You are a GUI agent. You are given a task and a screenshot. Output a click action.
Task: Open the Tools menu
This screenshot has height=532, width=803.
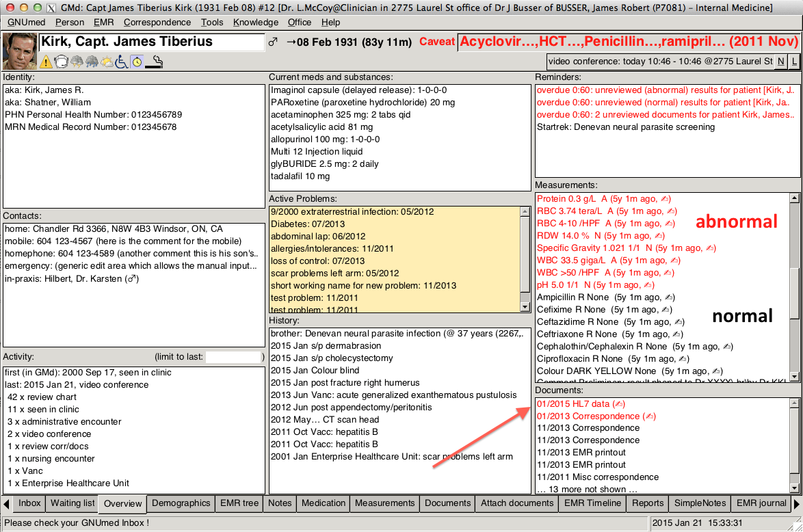click(212, 23)
